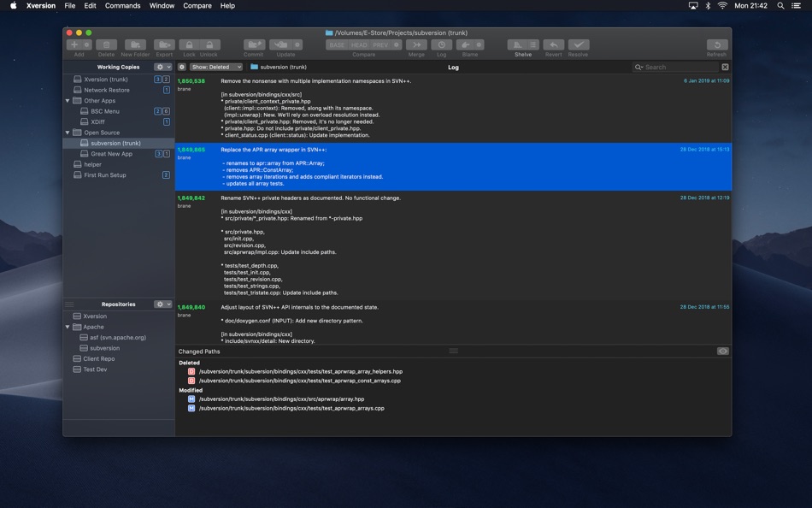Select Client Repo repository
Image resolution: width=812 pixels, height=508 pixels.
click(119, 358)
